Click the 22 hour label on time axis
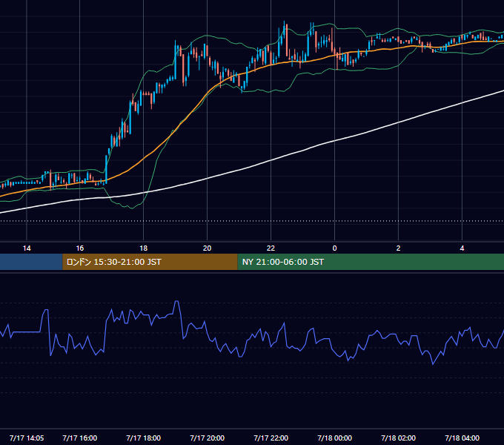 point(271,248)
